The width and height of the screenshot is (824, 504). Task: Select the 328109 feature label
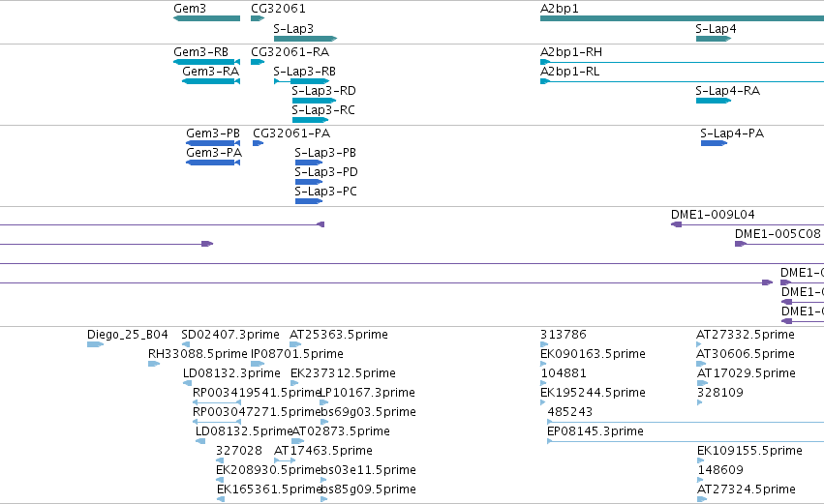tap(720, 393)
